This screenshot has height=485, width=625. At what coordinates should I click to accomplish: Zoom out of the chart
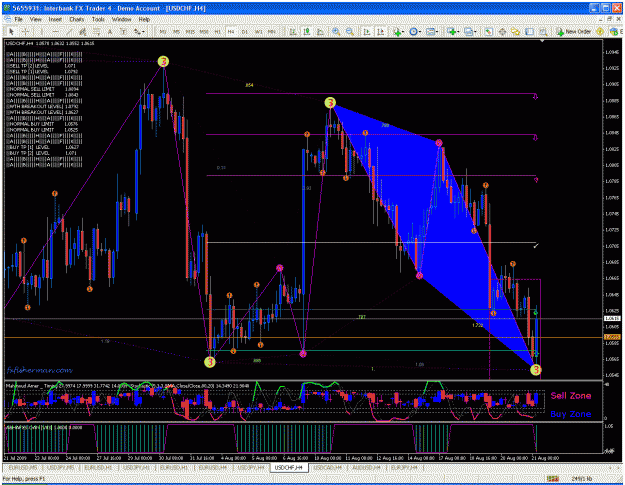(x=350, y=31)
